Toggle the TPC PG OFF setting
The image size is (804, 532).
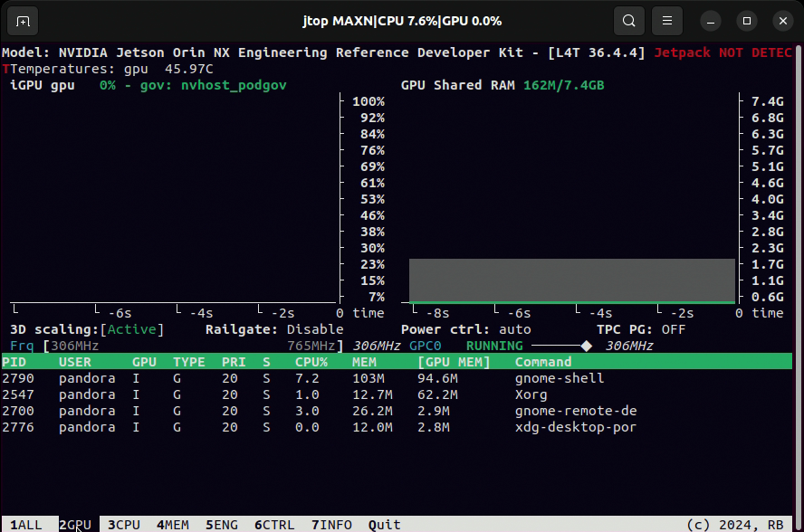pyautogui.click(x=673, y=329)
